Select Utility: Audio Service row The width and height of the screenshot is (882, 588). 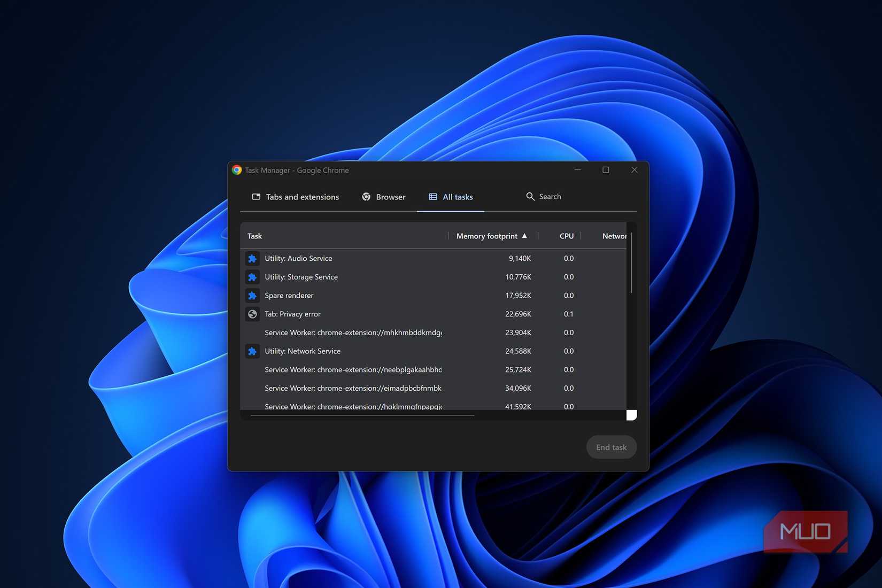434,259
